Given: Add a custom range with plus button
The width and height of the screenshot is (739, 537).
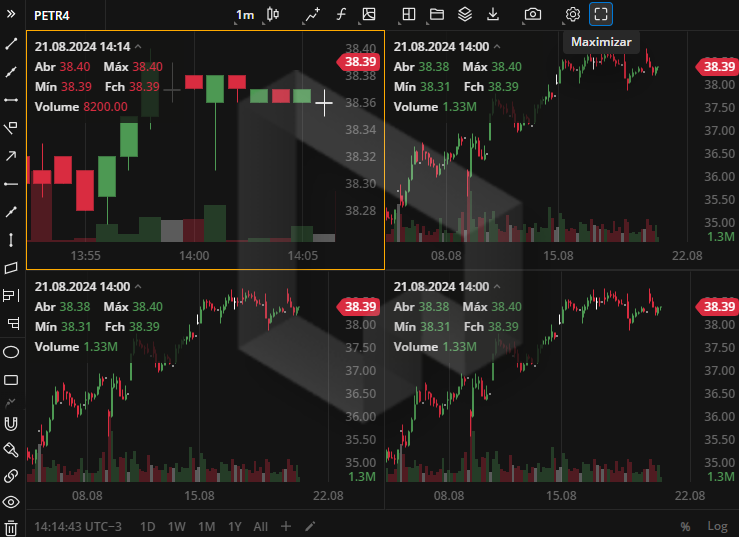Looking at the screenshot, I should (286, 526).
